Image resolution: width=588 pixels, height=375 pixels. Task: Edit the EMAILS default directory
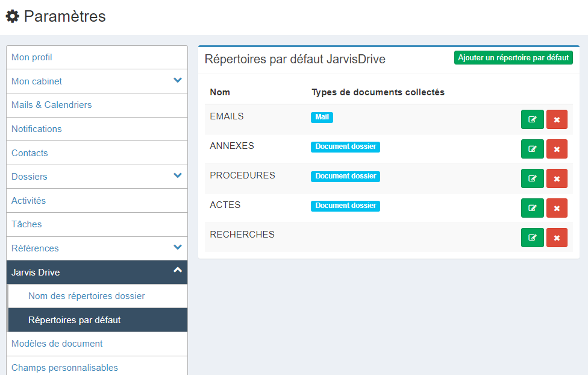click(532, 119)
